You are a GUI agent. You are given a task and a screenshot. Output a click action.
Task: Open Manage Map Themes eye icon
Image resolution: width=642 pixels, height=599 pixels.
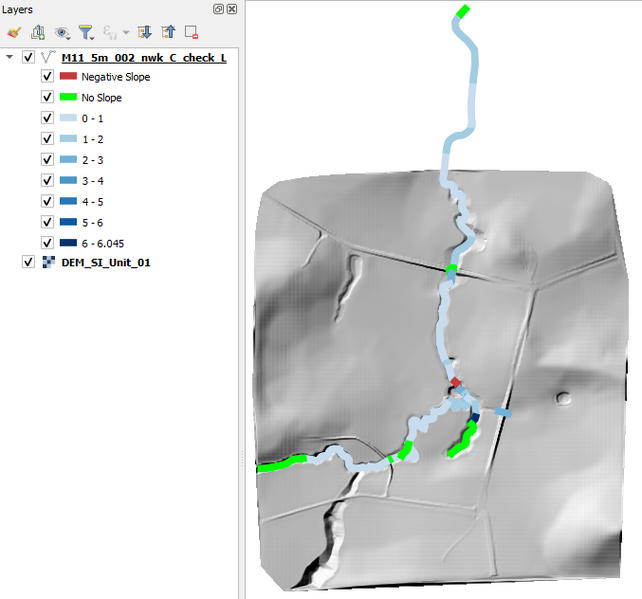[x=63, y=32]
